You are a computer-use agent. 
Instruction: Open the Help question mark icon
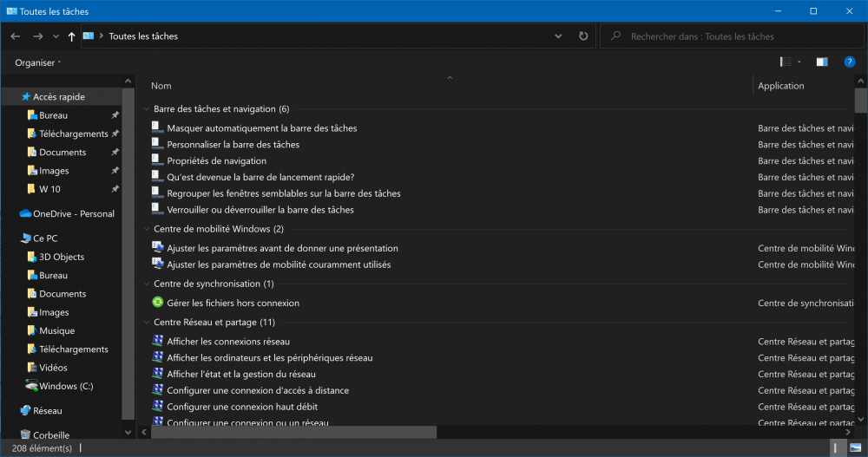point(850,62)
